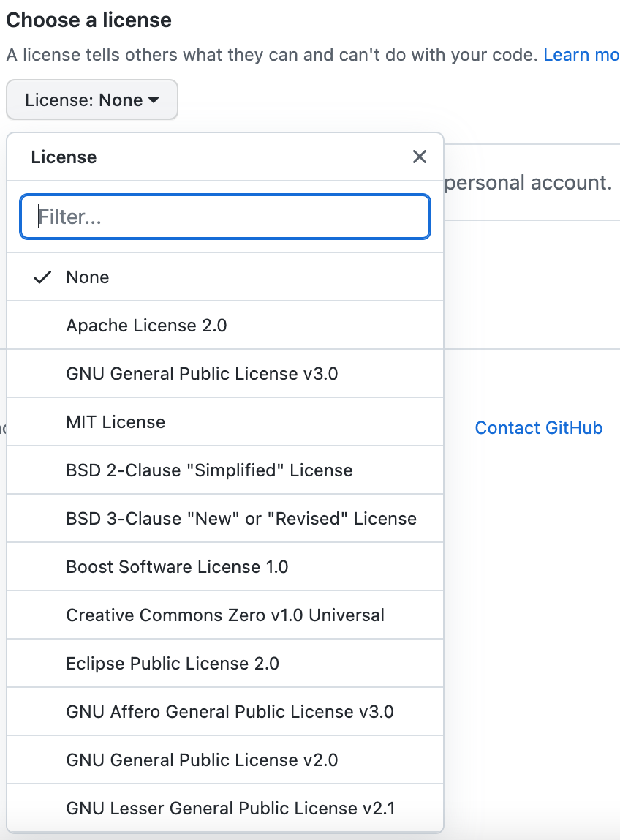620x840 pixels.
Task: Click the Contact GitHub link
Action: [539, 428]
